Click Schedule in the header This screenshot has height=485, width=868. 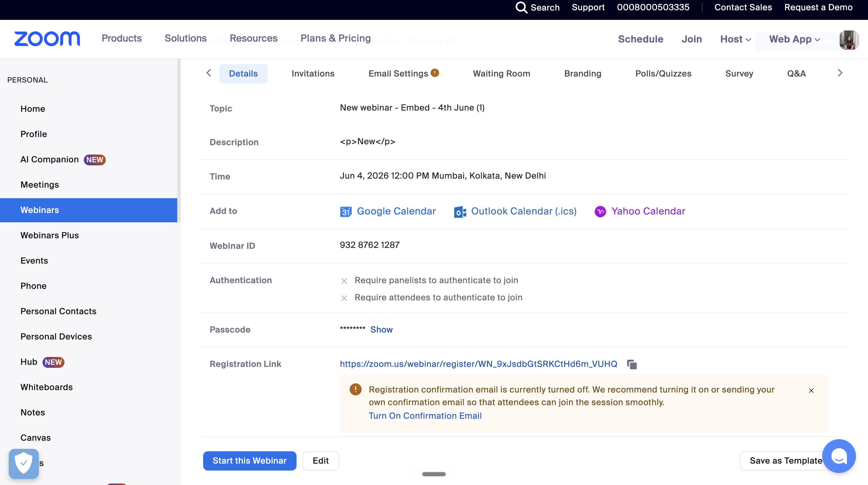pyautogui.click(x=640, y=39)
